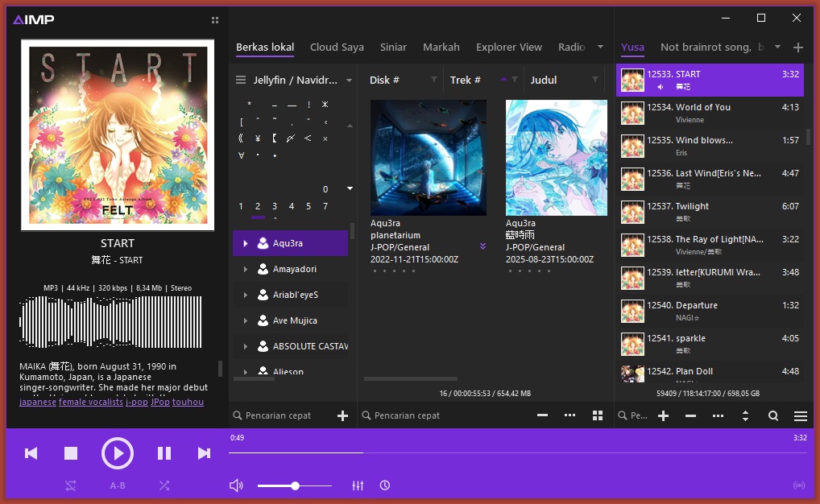This screenshot has height=504, width=820.
Task: Select Not brainrot song playlist tab
Action: click(712, 47)
